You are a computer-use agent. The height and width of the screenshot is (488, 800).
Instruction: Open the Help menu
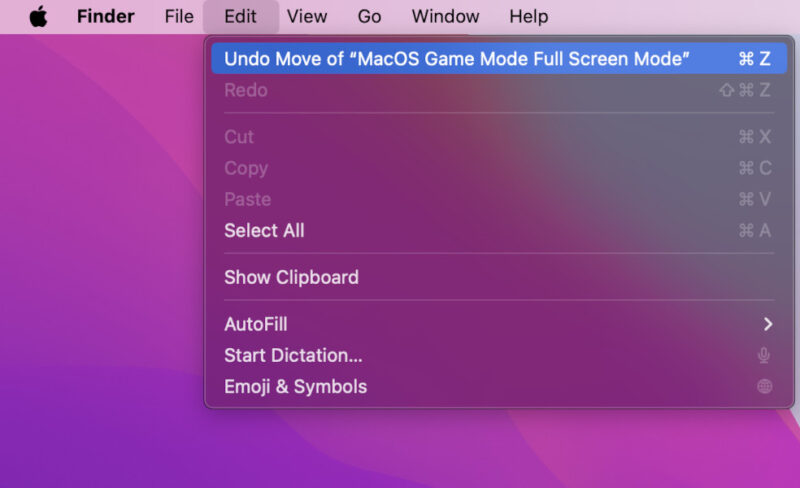[529, 16]
